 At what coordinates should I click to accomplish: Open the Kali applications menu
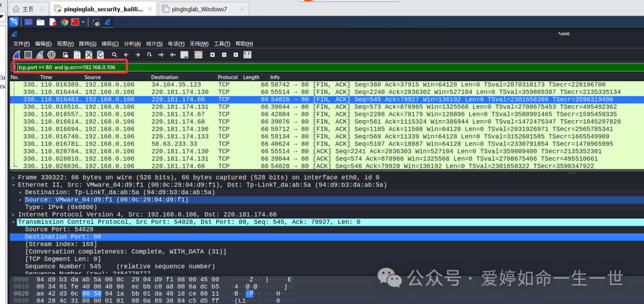[x=14, y=22]
